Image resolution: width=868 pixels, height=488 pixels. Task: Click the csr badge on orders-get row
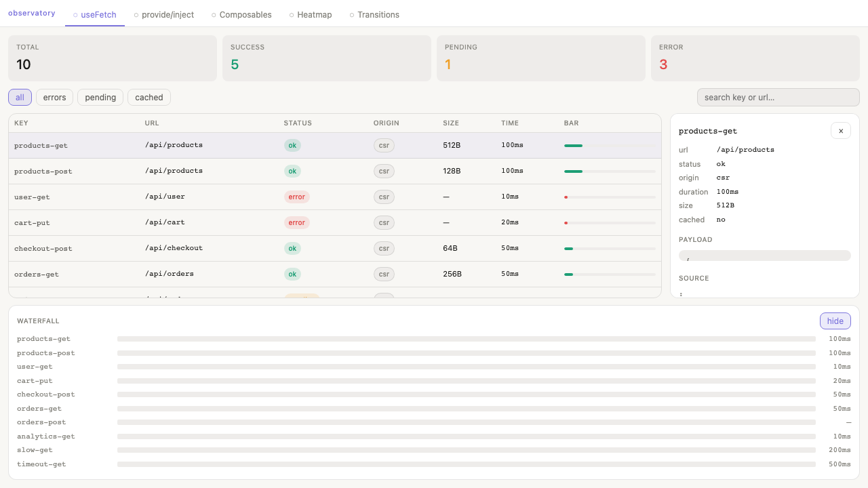point(384,274)
